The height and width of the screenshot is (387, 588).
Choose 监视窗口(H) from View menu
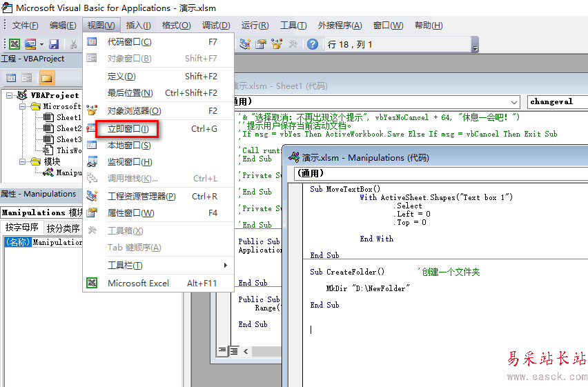click(x=158, y=162)
